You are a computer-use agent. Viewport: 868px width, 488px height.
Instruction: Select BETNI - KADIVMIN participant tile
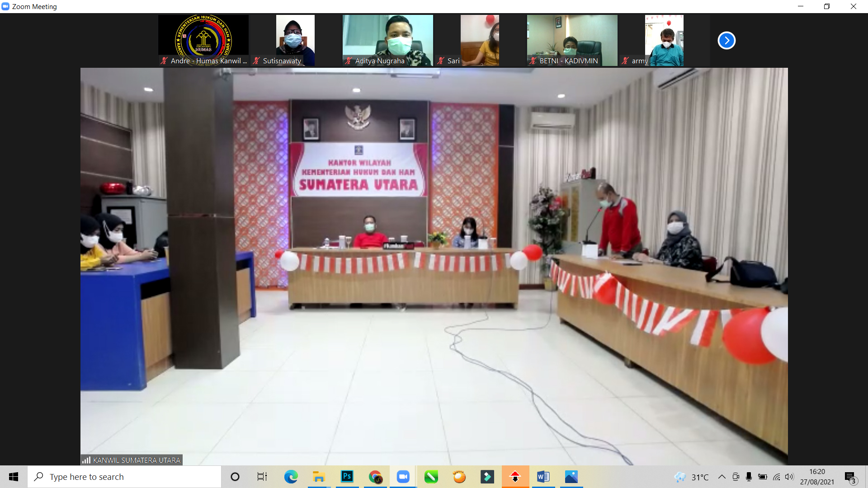[x=572, y=40]
